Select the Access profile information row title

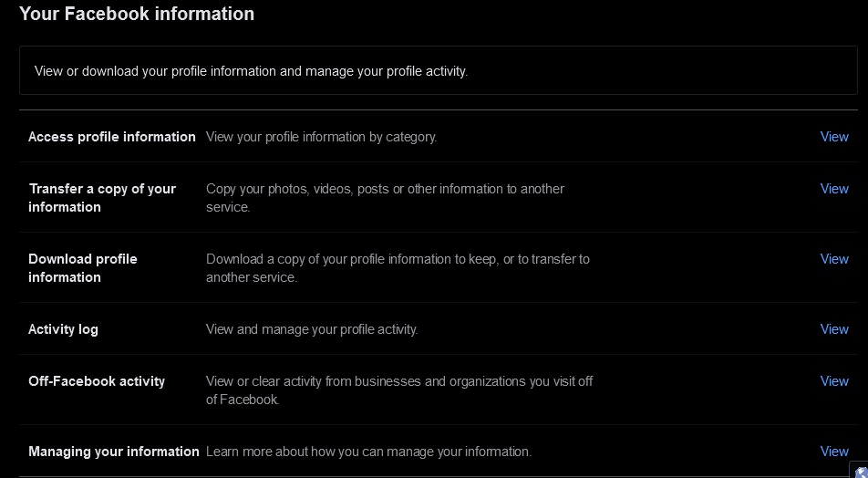[112, 137]
